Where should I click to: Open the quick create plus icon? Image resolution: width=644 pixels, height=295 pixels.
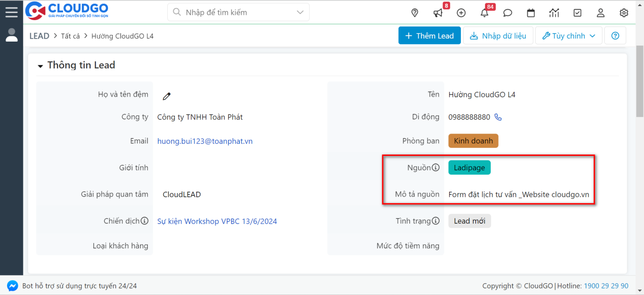461,13
